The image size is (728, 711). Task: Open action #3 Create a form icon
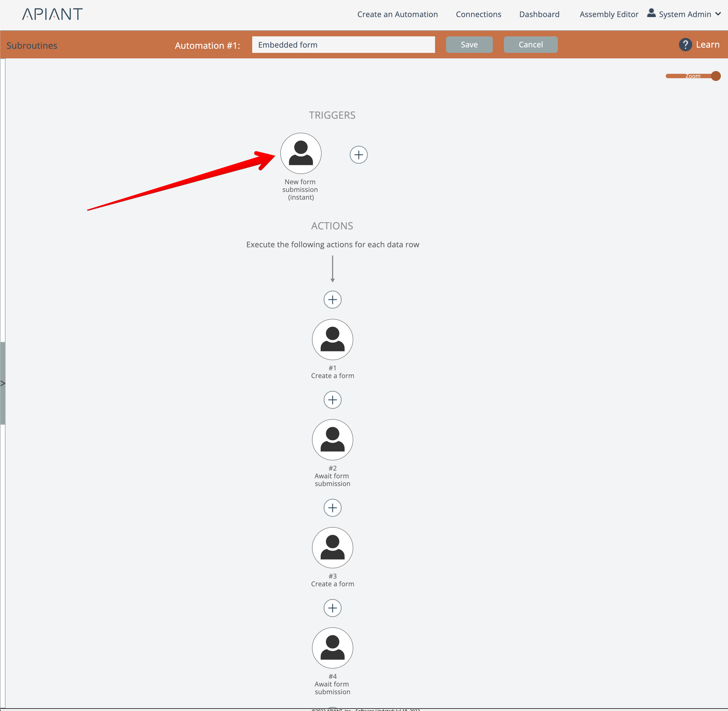(x=332, y=547)
